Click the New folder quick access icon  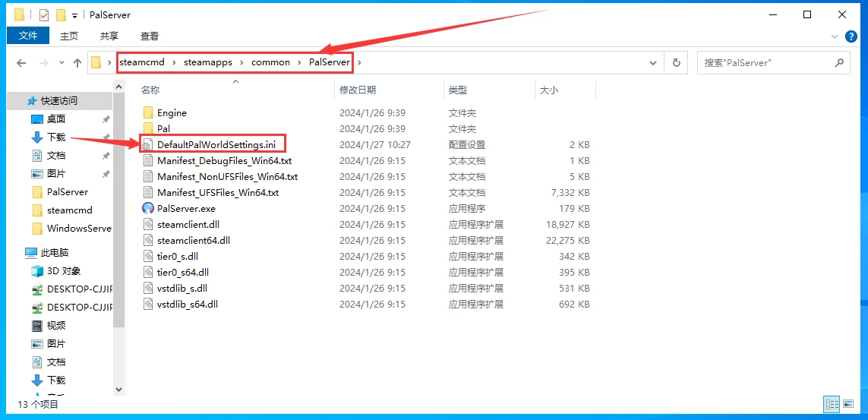click(x=62, y=15)
